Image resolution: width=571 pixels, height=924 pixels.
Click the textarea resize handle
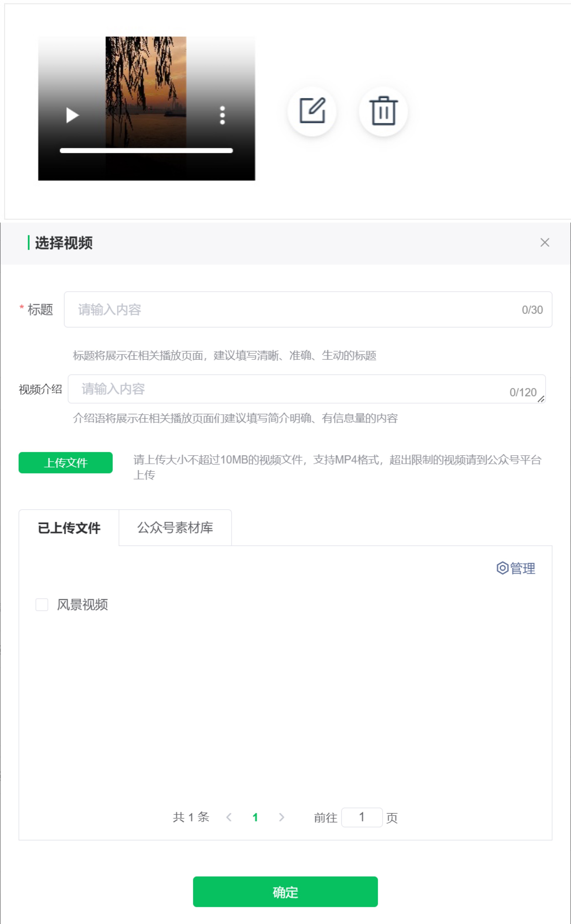(541, 399)
